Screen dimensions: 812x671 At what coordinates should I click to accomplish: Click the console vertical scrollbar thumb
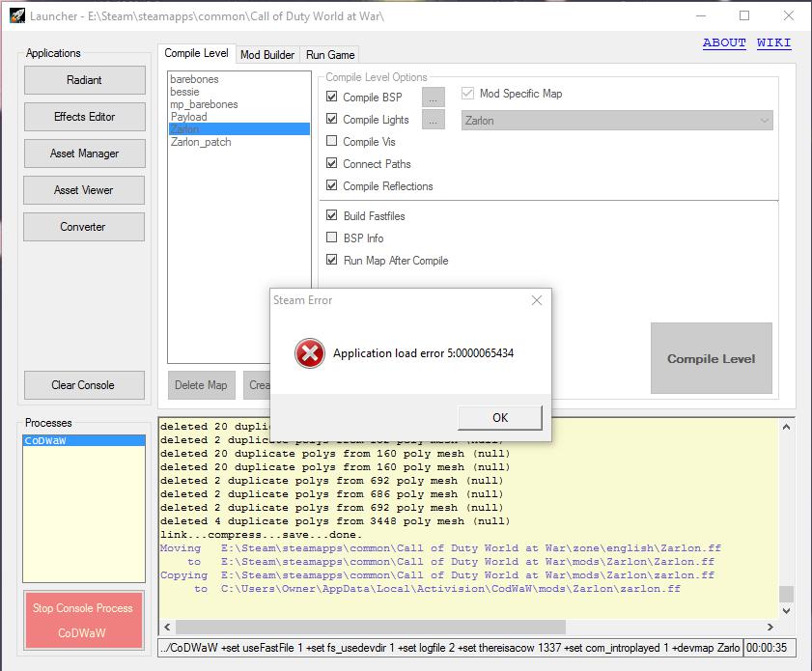tap(786, 594)
